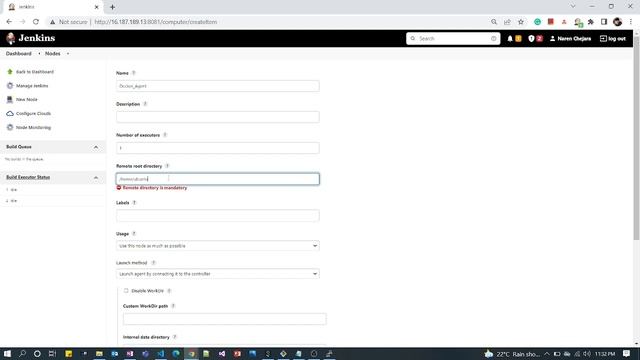
Task: Open the Launch method dropdown
Action: (x=218, y=274)
